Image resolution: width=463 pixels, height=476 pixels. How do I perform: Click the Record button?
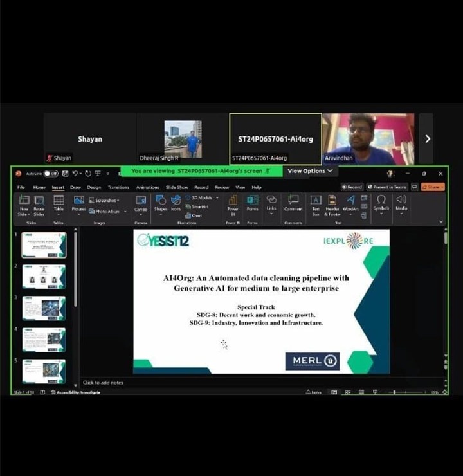352,187
